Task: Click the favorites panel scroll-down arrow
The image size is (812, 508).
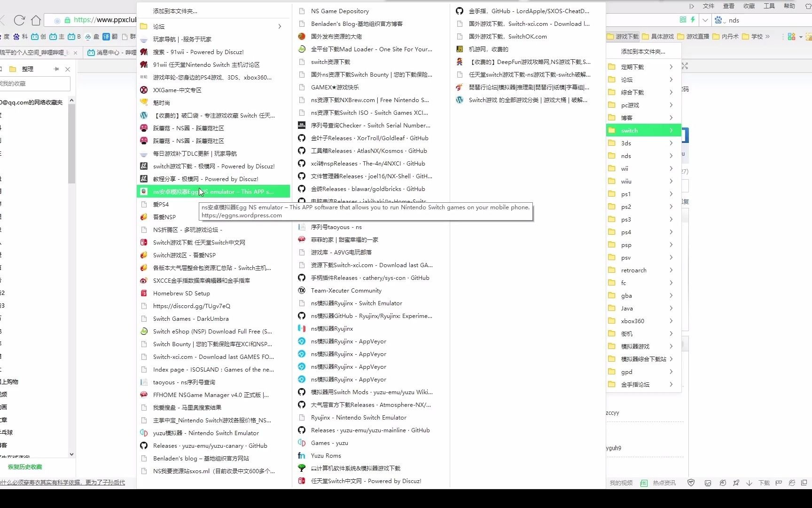Action: coord(71,454)
